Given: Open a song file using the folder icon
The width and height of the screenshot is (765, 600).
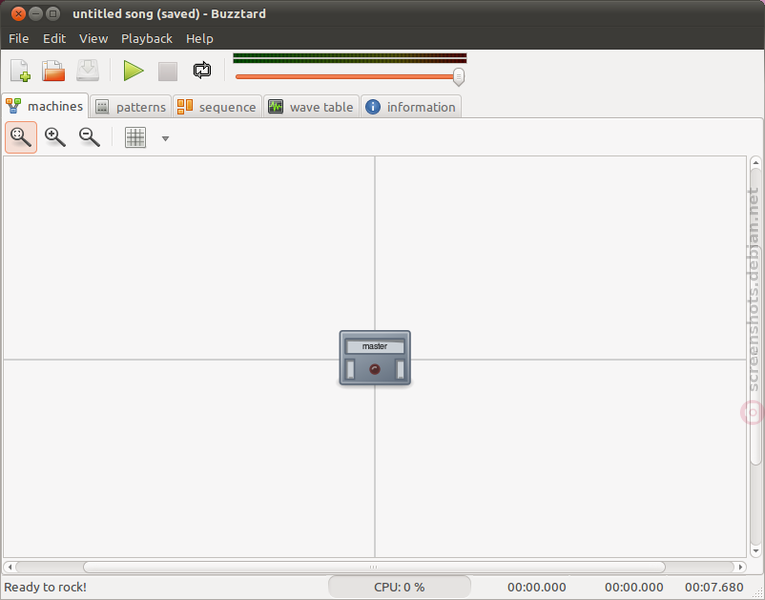Looking at the screenshot, I should coord(53,71).
